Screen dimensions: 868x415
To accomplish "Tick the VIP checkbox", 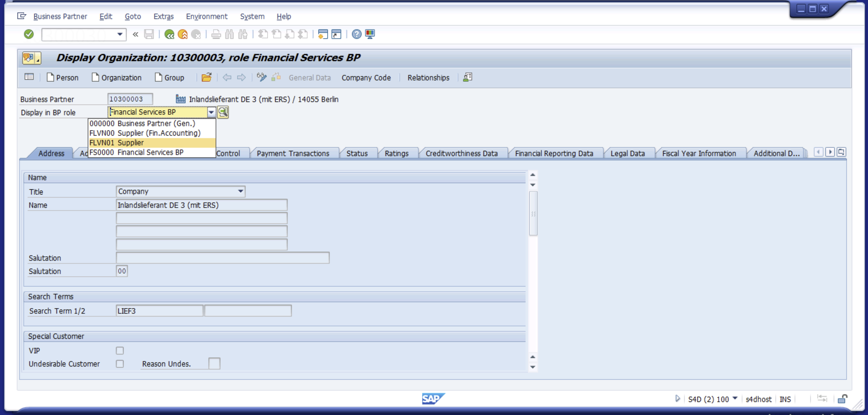I will (120, 350).
